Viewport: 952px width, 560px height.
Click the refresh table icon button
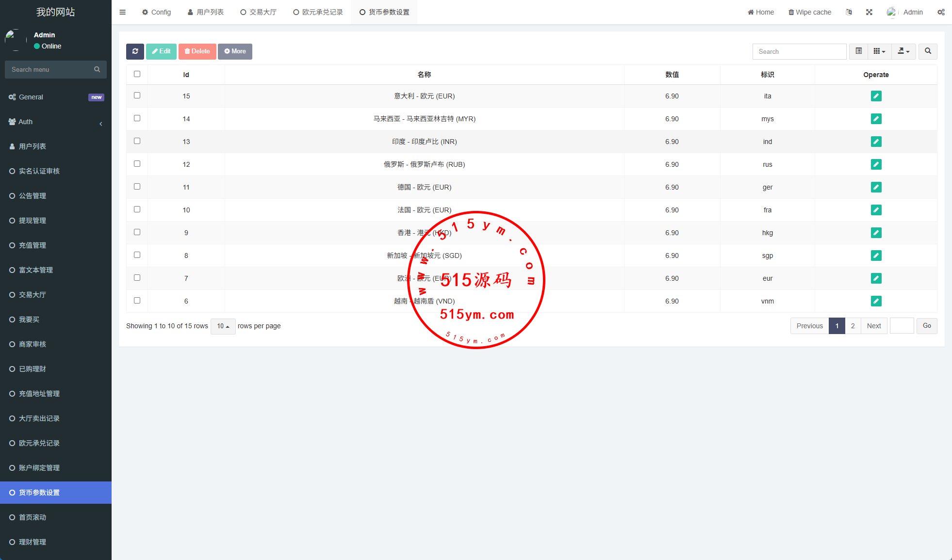pos(135,51)
